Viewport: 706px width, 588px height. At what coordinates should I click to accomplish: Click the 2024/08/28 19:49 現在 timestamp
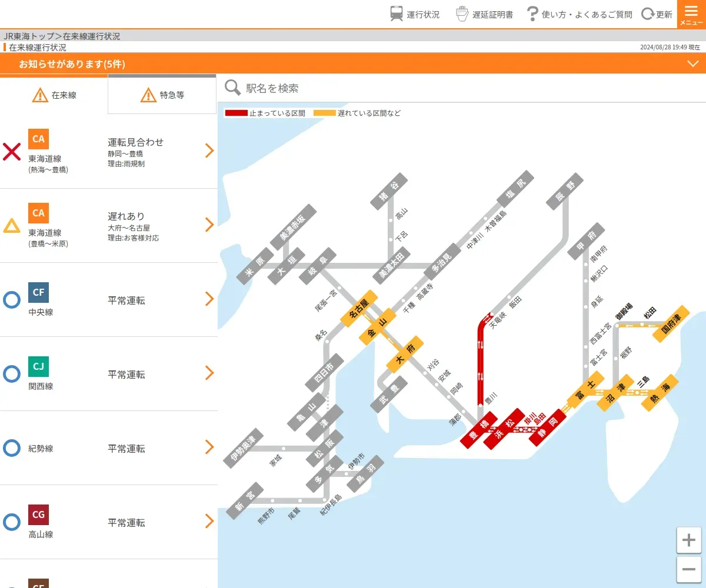(x=670, y=48)
